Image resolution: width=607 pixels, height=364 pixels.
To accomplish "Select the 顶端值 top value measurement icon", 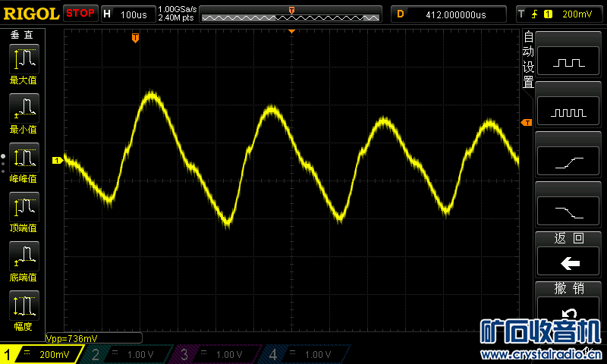I will (x=24, y=207).
